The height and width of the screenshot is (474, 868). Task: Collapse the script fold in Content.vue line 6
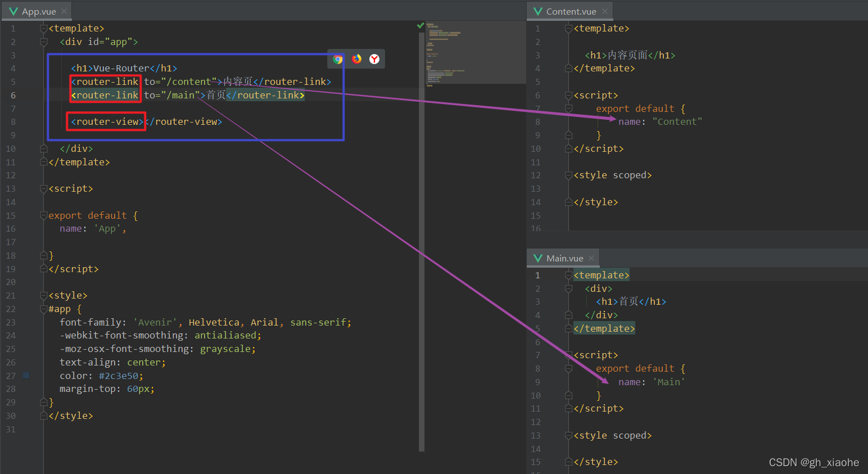click(568, 95)
